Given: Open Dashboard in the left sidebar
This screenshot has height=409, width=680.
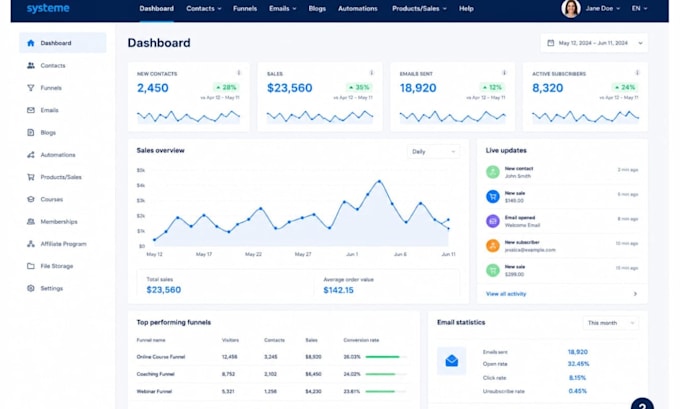Looking at the screenshot, I should (x=62, y=43).
